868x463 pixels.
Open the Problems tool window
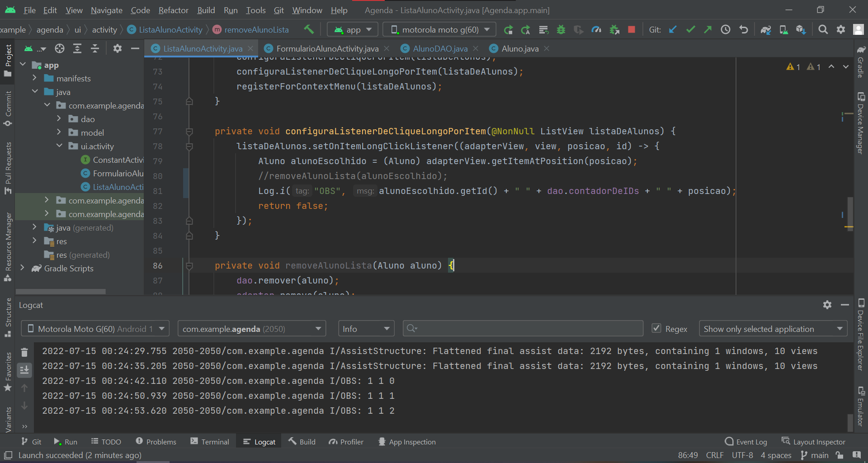[x=156, y=442]
